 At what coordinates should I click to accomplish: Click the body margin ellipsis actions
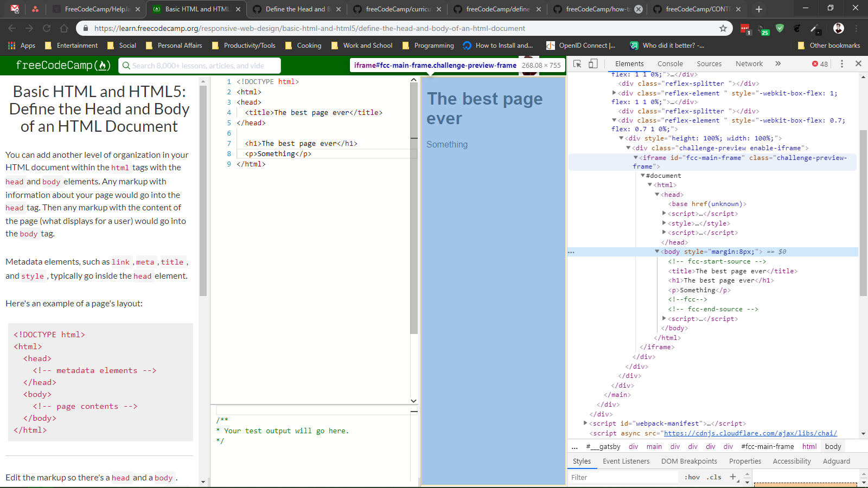coord(571,252)
